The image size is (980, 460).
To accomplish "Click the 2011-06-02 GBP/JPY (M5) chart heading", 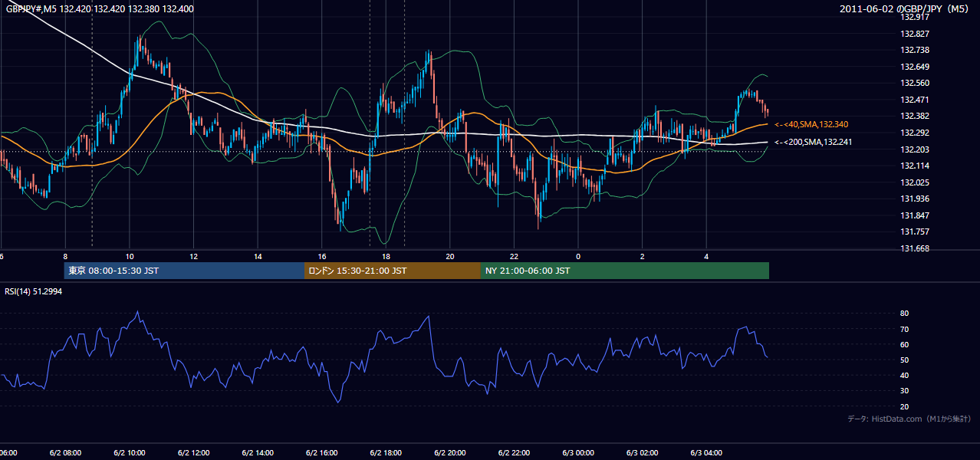I will pos(906,9).
